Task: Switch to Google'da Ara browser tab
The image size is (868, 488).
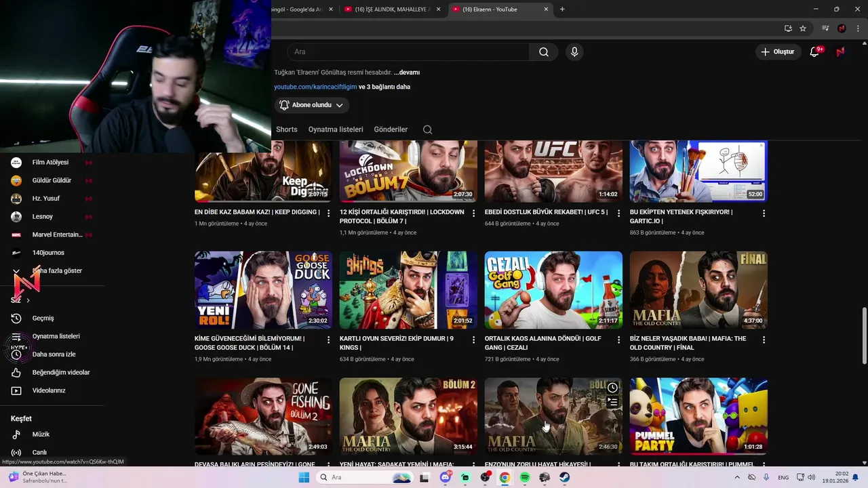Action: [x=297, y=9]
